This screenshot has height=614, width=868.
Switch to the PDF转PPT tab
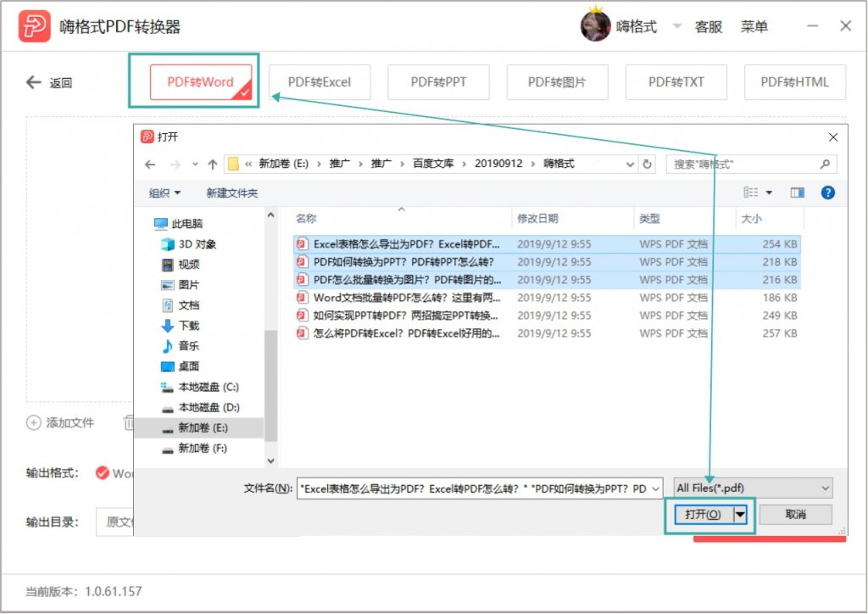(438, 82)
